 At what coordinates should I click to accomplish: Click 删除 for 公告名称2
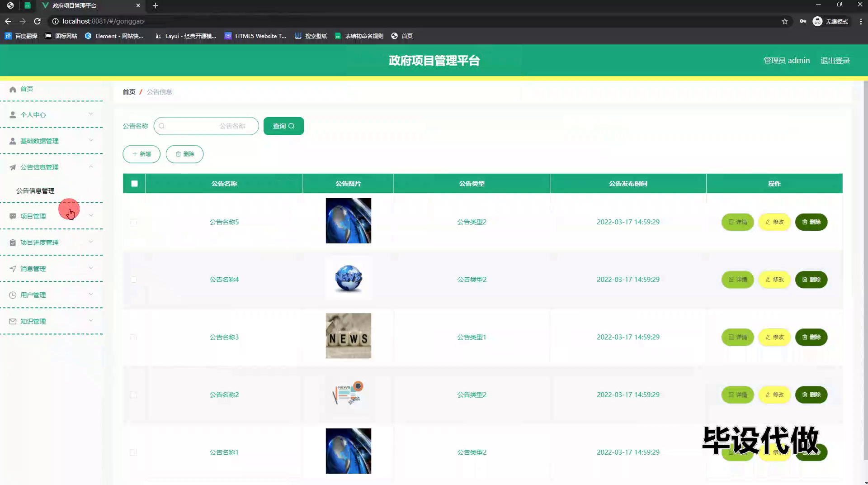(x=811, y=395)
